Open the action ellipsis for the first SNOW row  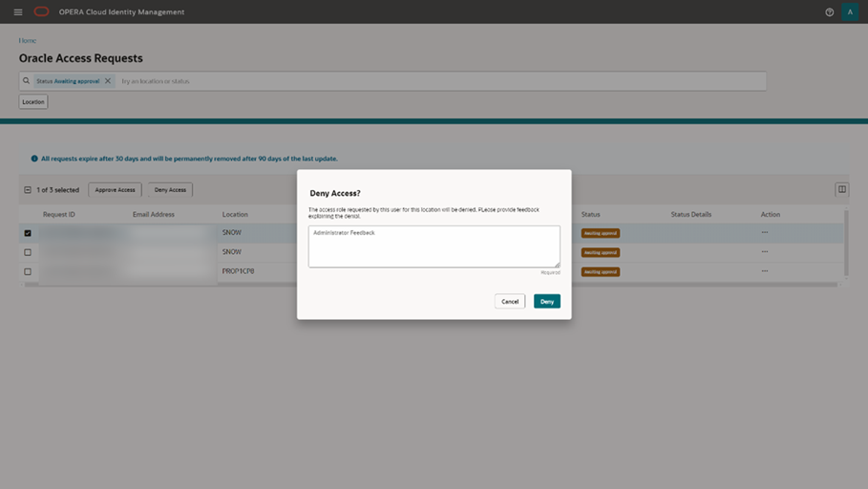click(x=765, y=233)
